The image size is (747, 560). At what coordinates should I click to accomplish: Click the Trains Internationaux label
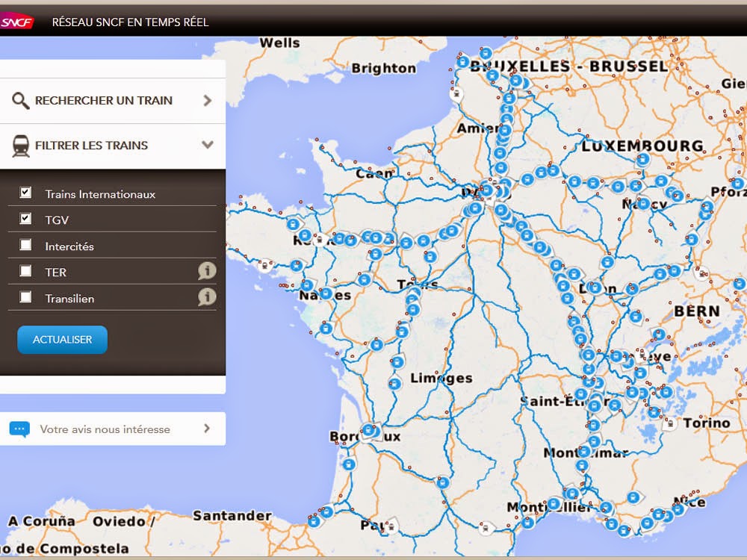(100, 194)
